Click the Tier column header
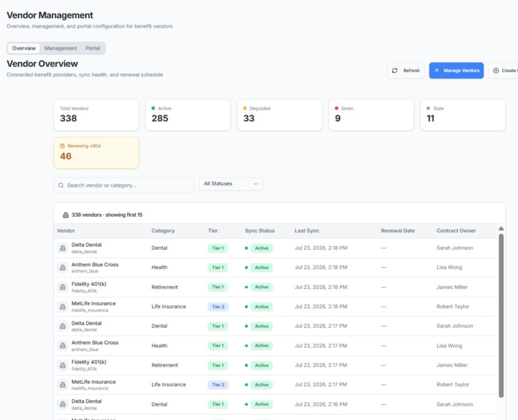518x420 pixels. tap(213, 231)
